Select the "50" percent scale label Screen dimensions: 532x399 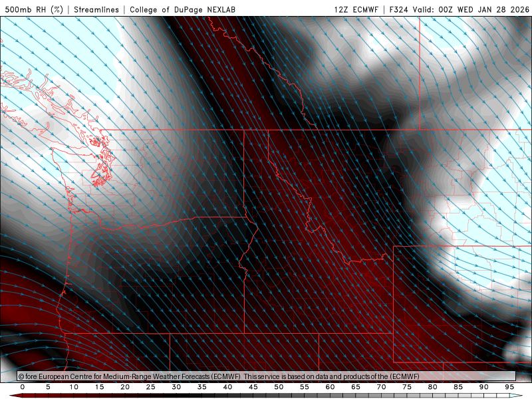point(279,387)
